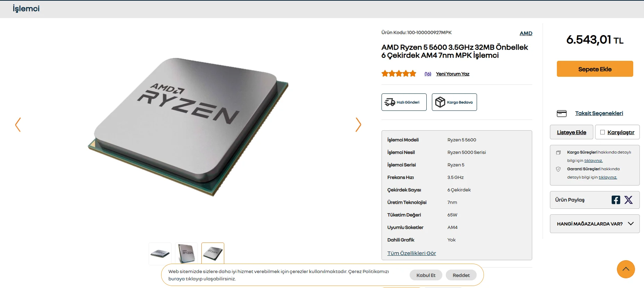
Task: Click Listeye Ekle button
Action: pos(571,132)
